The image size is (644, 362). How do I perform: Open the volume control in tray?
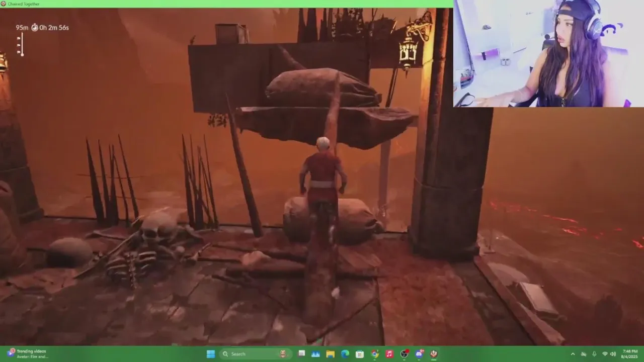coord(613,354)
